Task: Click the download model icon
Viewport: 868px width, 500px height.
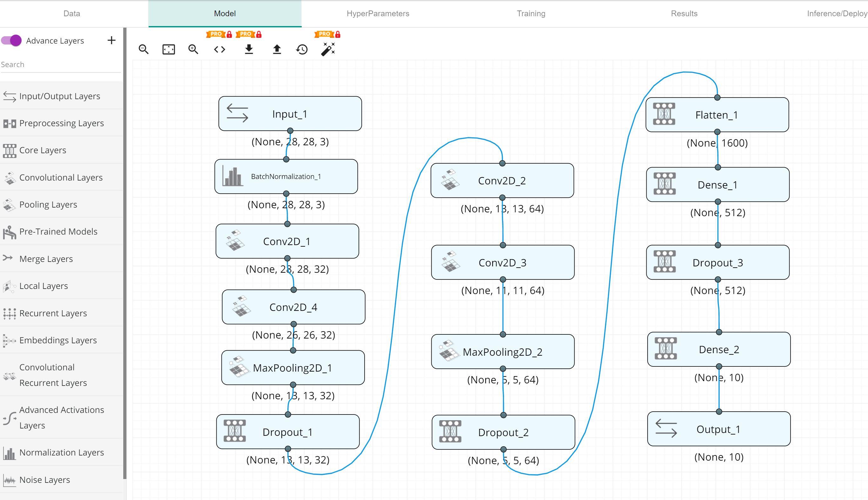Action: coord(249,50)
